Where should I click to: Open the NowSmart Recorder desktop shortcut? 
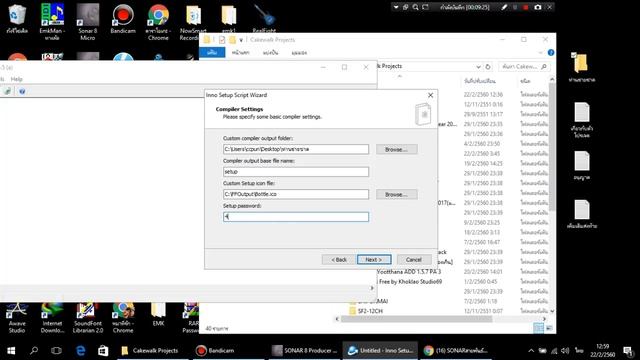coord(193,22)
